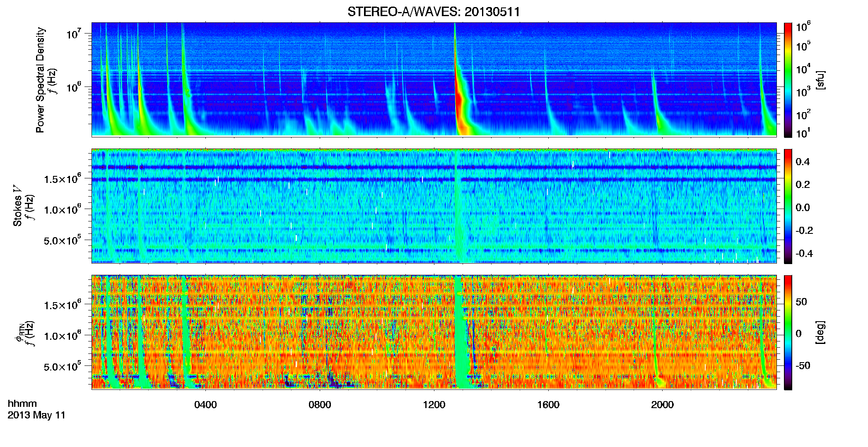
Task: Click the [deg] colorbar unit label
Action: click(820, 332)
